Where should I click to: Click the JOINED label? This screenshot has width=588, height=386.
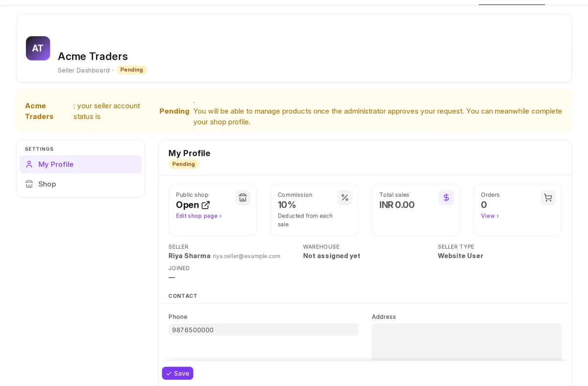coord(179,268)
